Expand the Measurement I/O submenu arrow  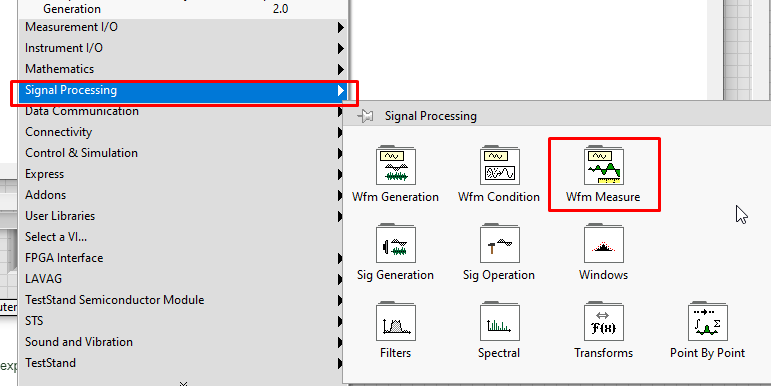click(341, 28)
